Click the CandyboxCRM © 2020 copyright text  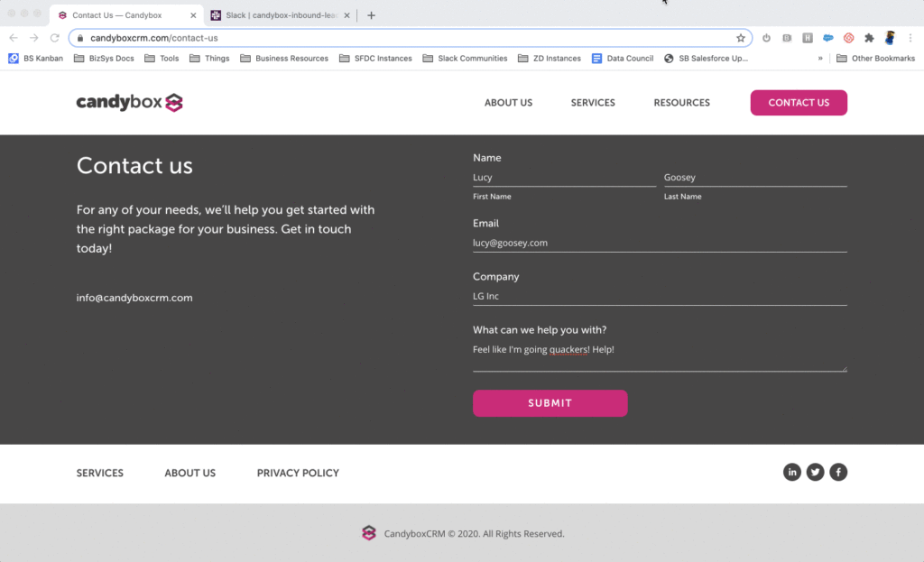475,534
